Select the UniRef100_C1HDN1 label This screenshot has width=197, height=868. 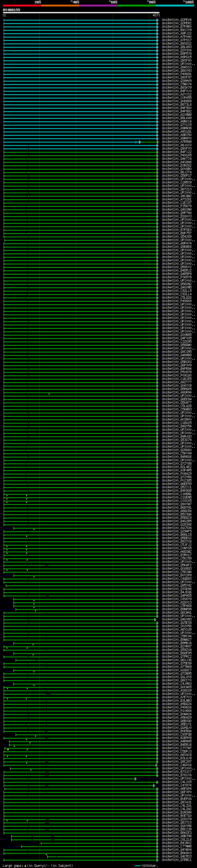click(176, 494)
